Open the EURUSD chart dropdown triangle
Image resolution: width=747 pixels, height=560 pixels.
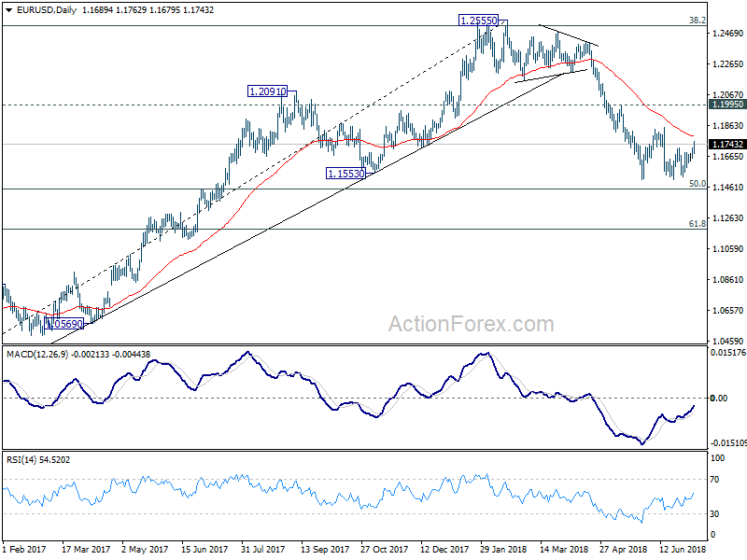click(9, 10)
